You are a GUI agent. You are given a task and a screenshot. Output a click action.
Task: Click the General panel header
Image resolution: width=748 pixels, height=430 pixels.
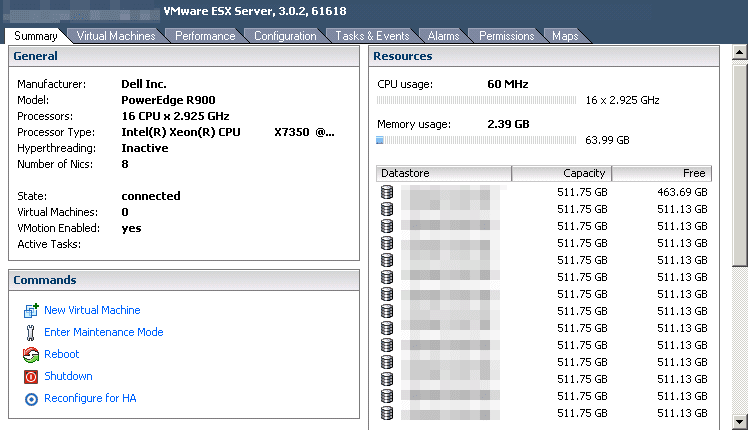pos(184,56)
